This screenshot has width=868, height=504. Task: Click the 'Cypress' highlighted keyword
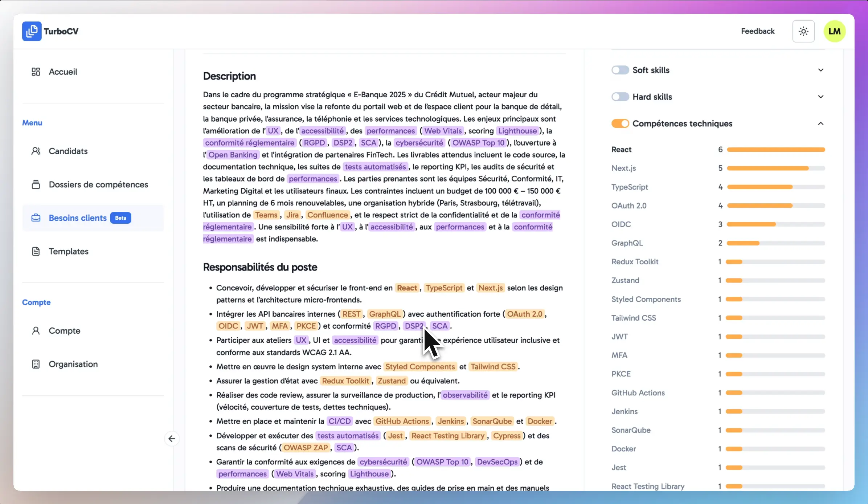point(507,436)
